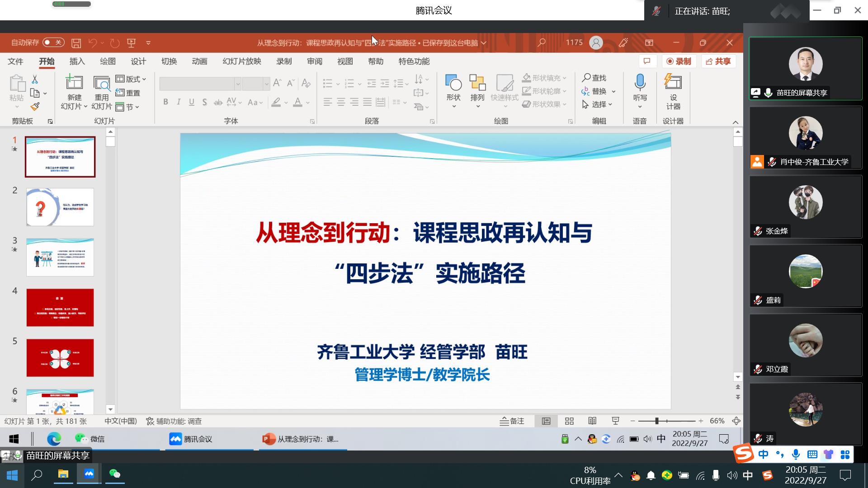
Task: Open the font name combo box
Action: [200, 84]
